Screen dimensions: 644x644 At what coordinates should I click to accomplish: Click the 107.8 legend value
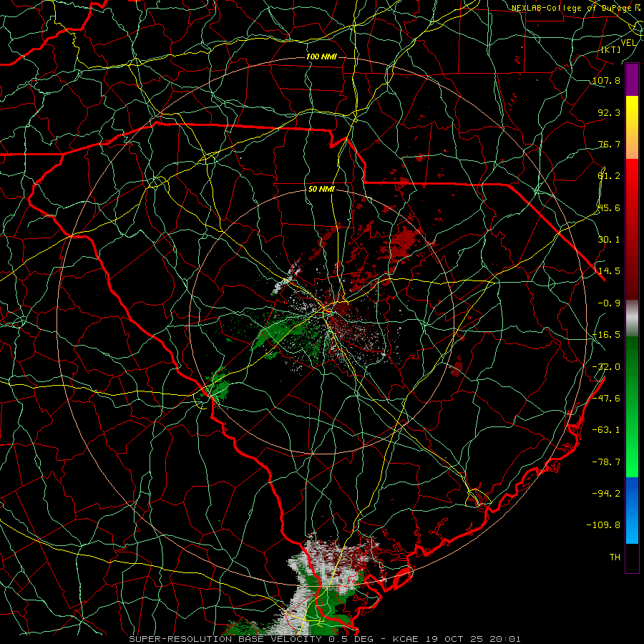click(606, 80)
